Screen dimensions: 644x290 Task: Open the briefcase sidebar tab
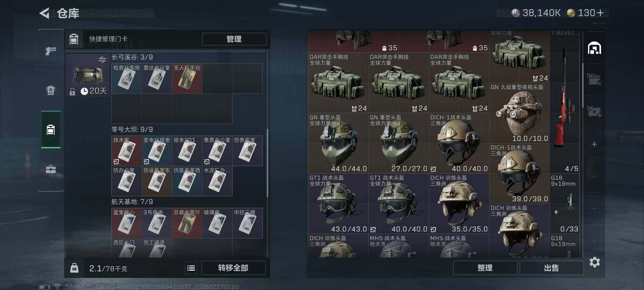[51, 169]
